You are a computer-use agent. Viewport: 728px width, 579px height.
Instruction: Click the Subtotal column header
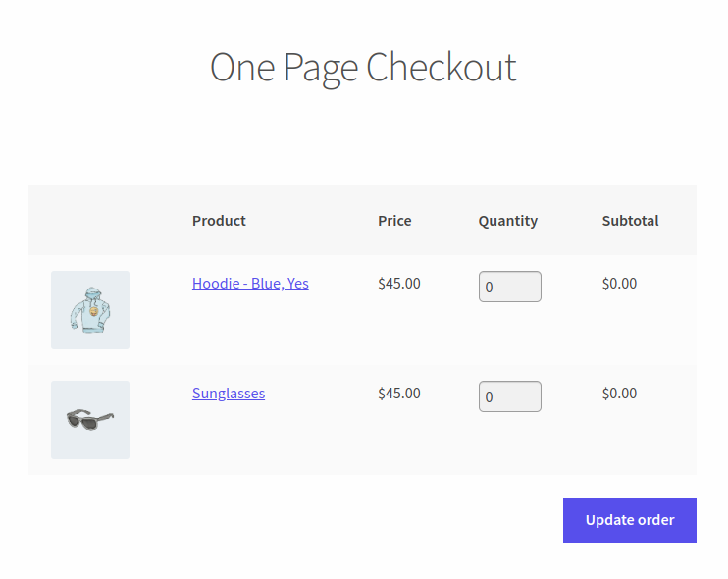click(630, 221)
